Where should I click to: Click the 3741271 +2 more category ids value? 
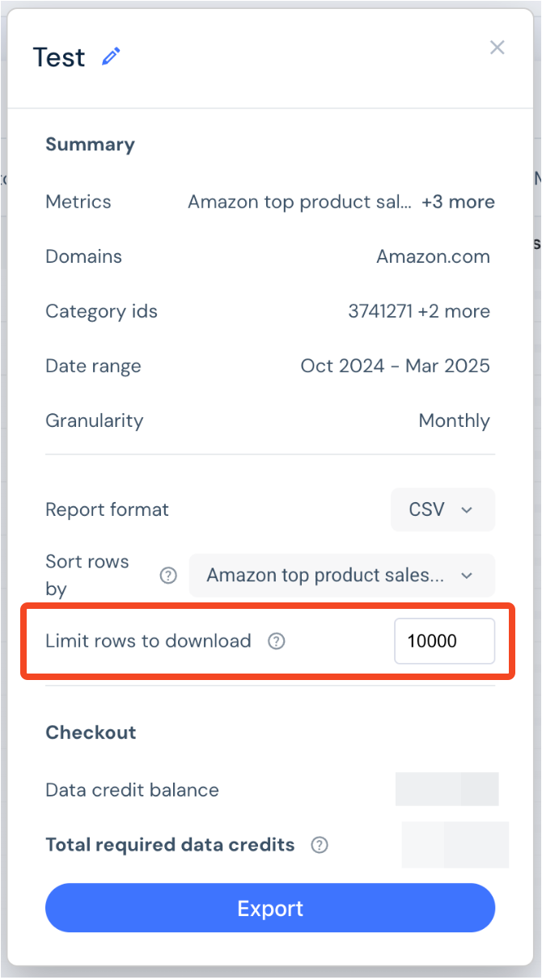419,311
